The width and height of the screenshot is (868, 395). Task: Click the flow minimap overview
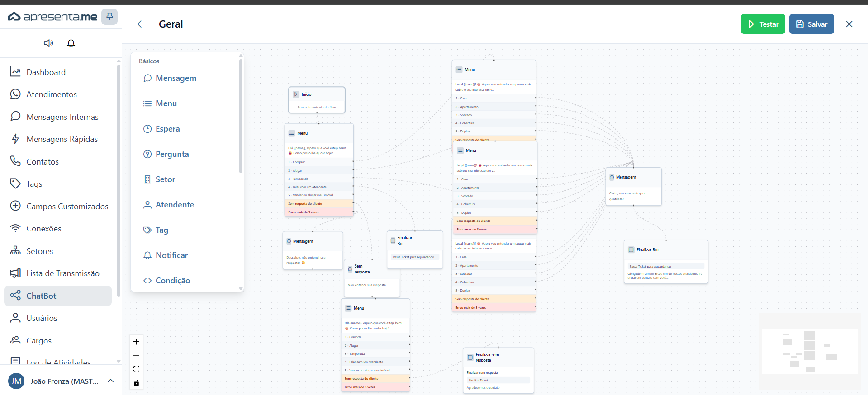(x=810, y=351)
